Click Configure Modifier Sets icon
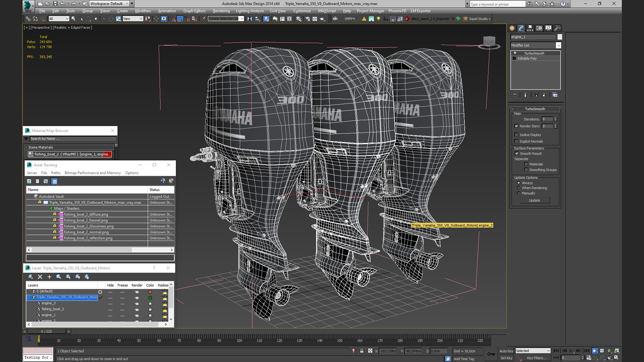 pos(555,95)
